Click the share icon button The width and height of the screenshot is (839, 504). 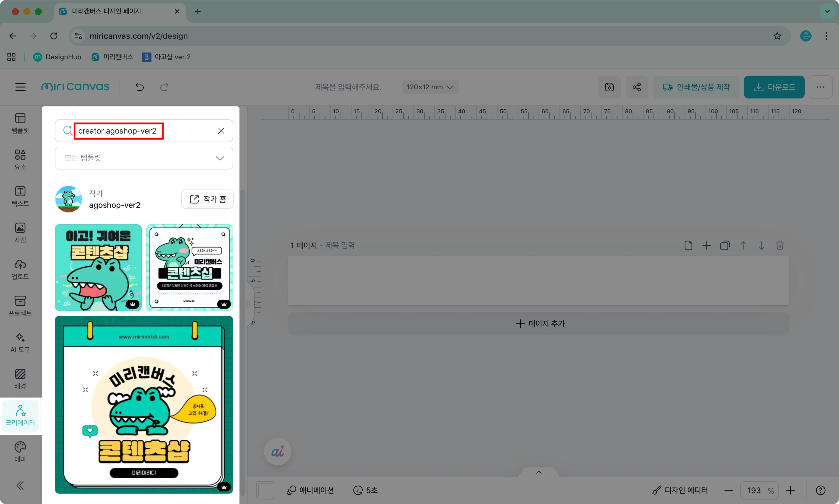[636, 87]
